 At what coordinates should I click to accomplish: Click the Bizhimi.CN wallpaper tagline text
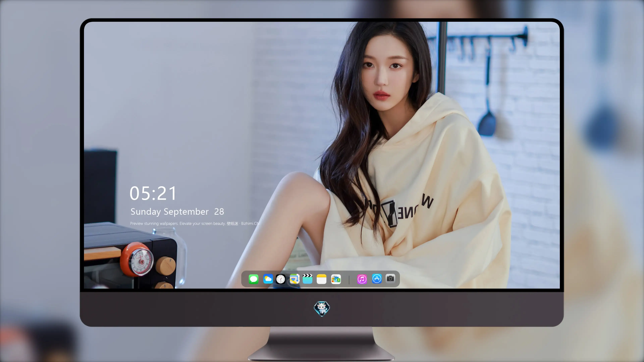pos(195,223)
